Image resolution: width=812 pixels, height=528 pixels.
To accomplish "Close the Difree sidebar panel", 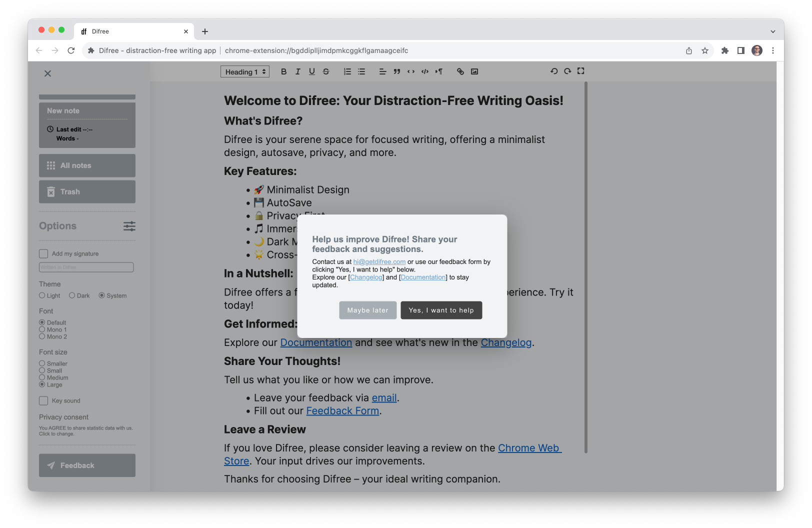I will point(47,73).
